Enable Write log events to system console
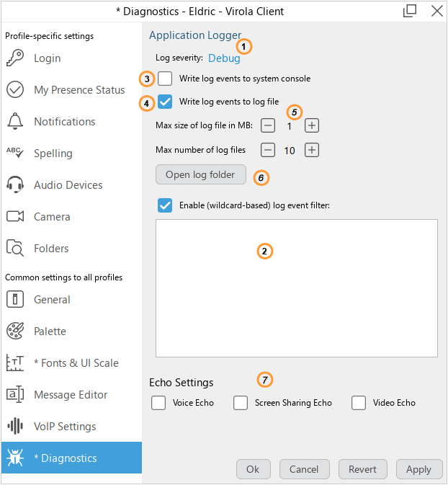448x485 pixels. (166, 79)
